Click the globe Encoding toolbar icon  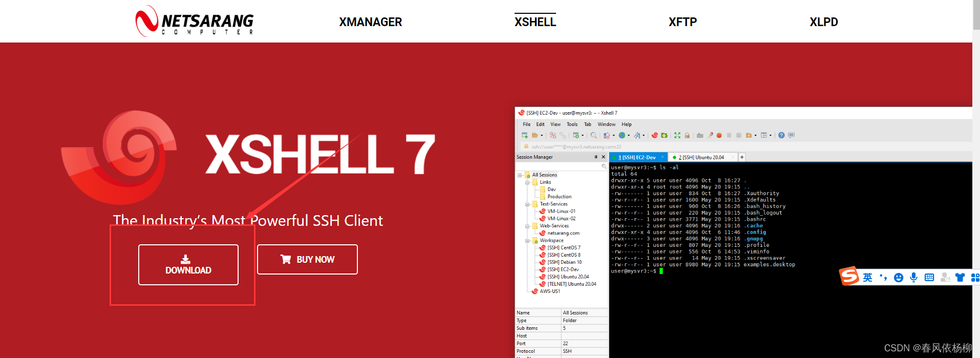[622, 135]
